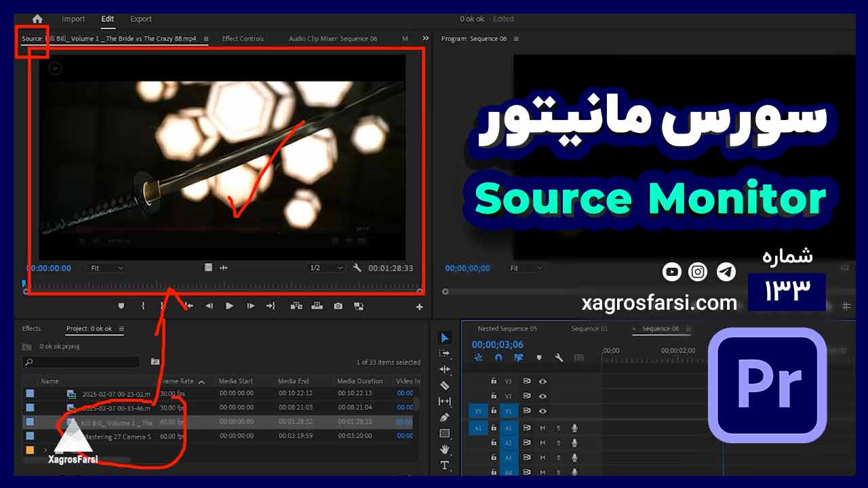Screen dimensions: 868x488
Task: Play the clip in Source Monitor
Action: 229,306
